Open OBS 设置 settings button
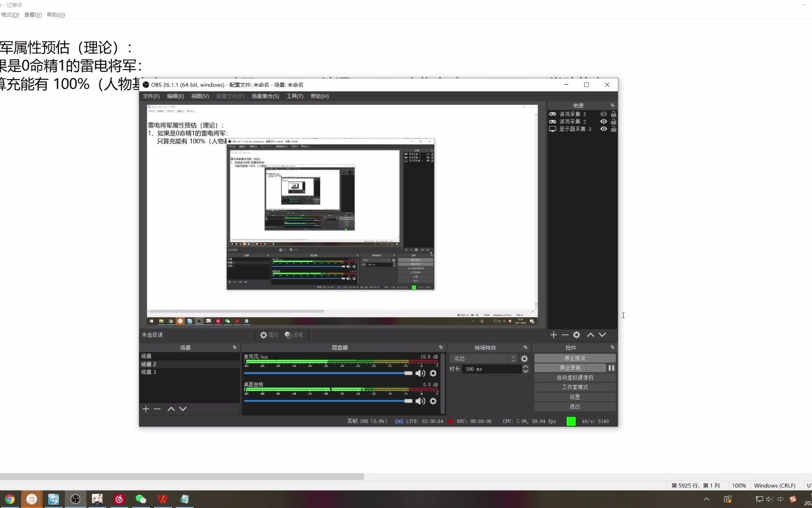The height and width of the screenshot is (508, 812). pyautogui.click(x=575, y=397)
